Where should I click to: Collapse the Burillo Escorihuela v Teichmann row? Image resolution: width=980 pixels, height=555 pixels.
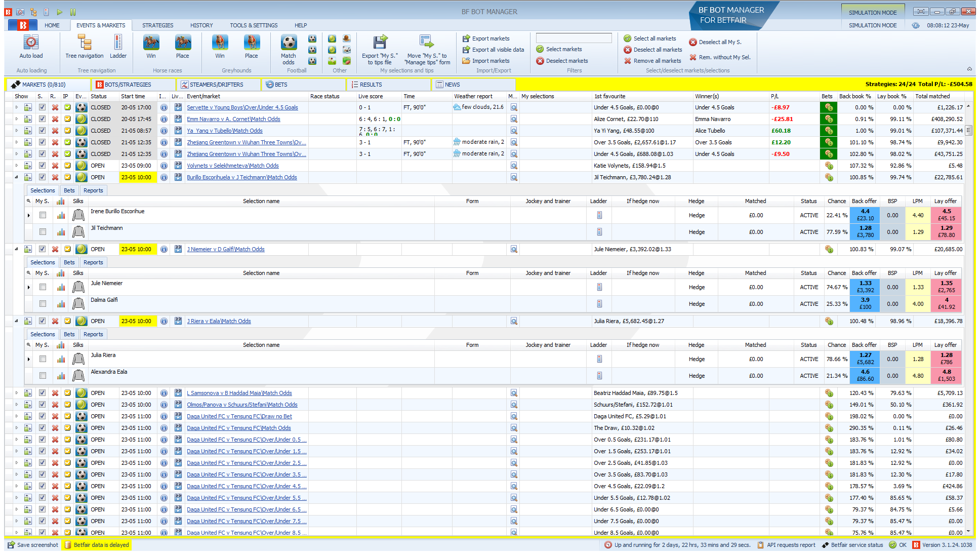(16, 177)
